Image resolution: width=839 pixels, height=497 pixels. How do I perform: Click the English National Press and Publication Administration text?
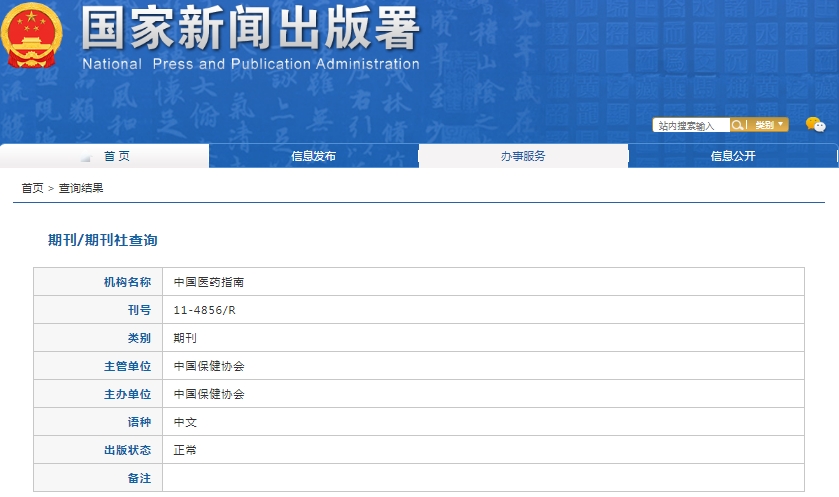[x=250, y=64]
